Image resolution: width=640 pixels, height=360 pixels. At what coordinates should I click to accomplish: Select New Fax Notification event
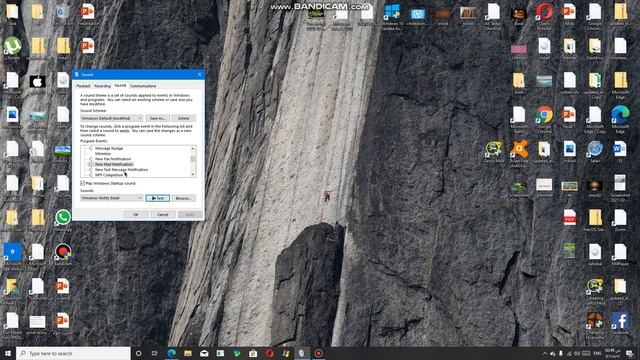[x=113, y=159]
